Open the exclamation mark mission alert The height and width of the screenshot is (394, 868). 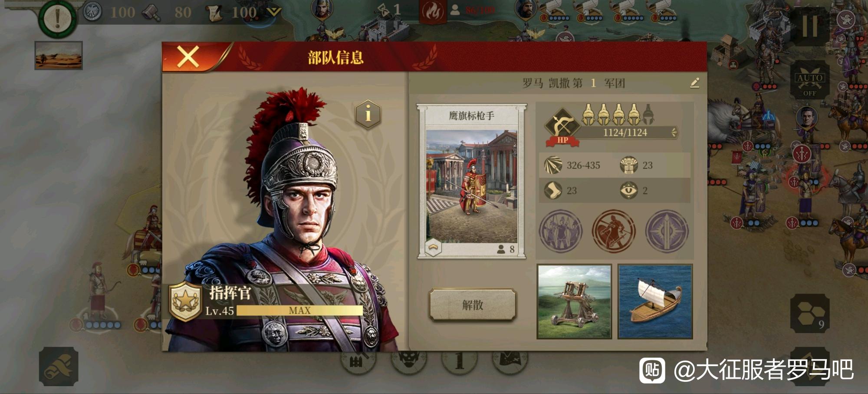(57, 18)
